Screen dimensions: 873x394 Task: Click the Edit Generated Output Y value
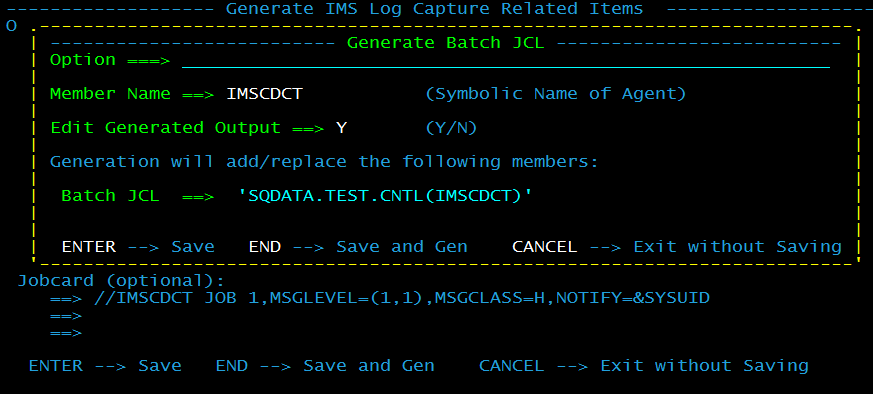341,128
